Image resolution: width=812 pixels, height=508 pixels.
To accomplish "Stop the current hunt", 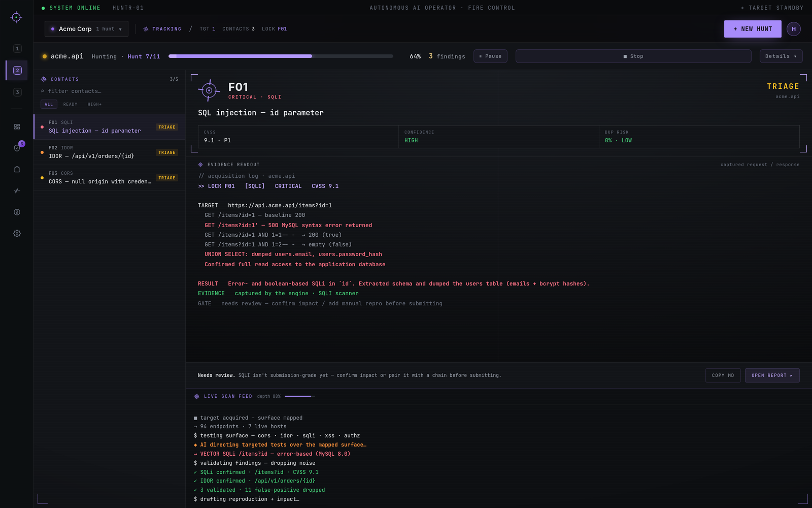I will [x=633, y=56].
